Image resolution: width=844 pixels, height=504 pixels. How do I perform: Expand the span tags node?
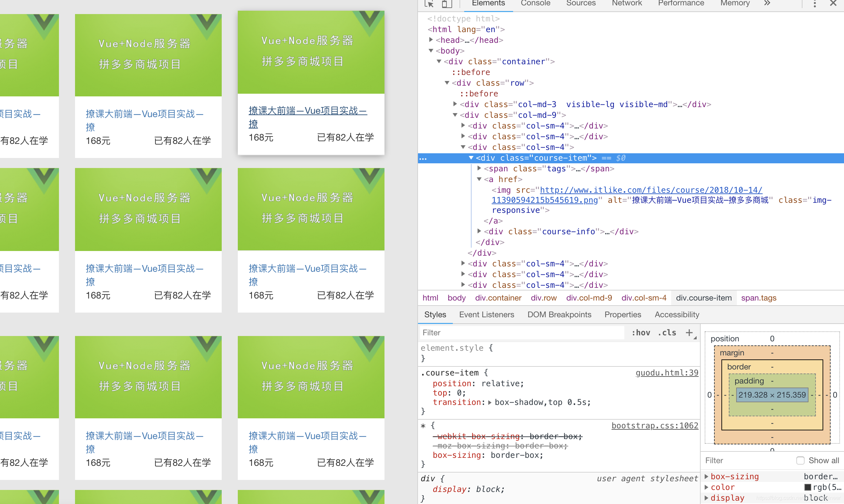coord(479,168)
